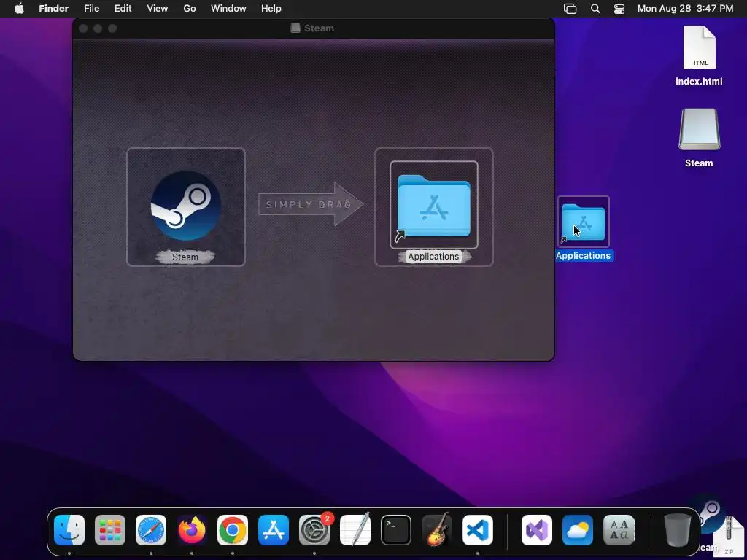Click the Applications label inside the Steam window
Viewport: 747px width, 560px height.
[x=433, y=257]
